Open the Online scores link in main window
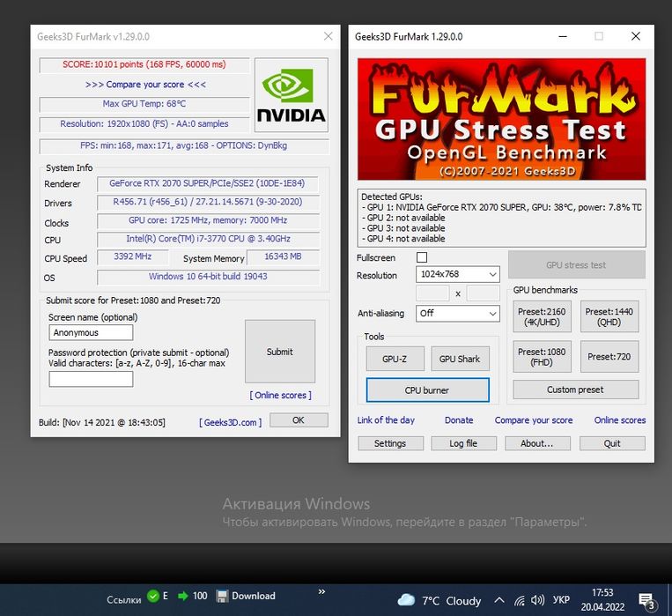 pyautogui.click(x=620, y=420)
